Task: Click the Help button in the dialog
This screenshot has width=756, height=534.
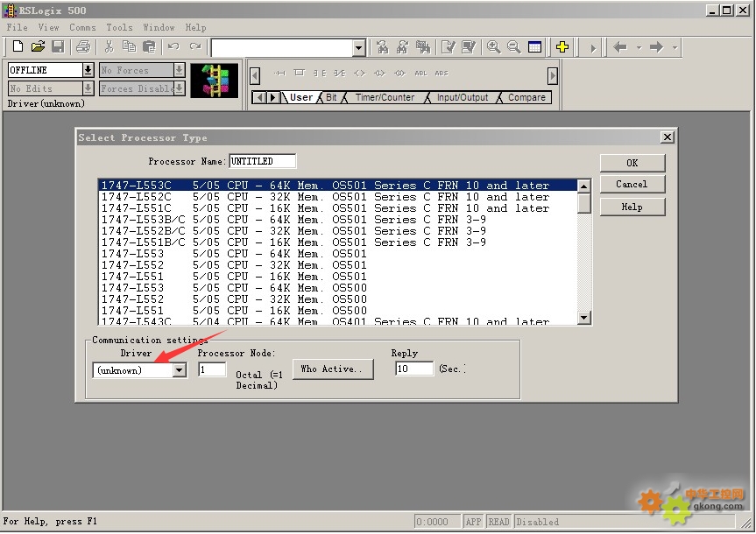Action: click(x=632, y=207)
